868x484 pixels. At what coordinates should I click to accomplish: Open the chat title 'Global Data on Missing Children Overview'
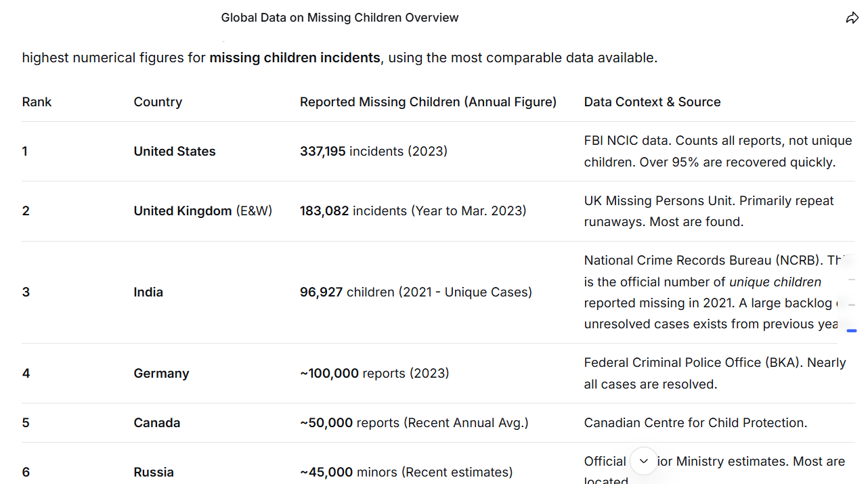[x=339, y=18]
